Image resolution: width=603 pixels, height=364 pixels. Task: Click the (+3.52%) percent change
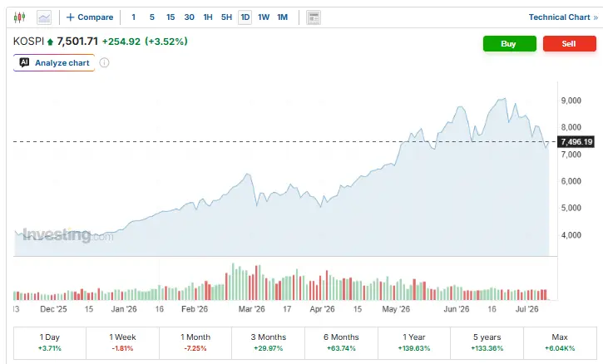click(x=166, y=42)
